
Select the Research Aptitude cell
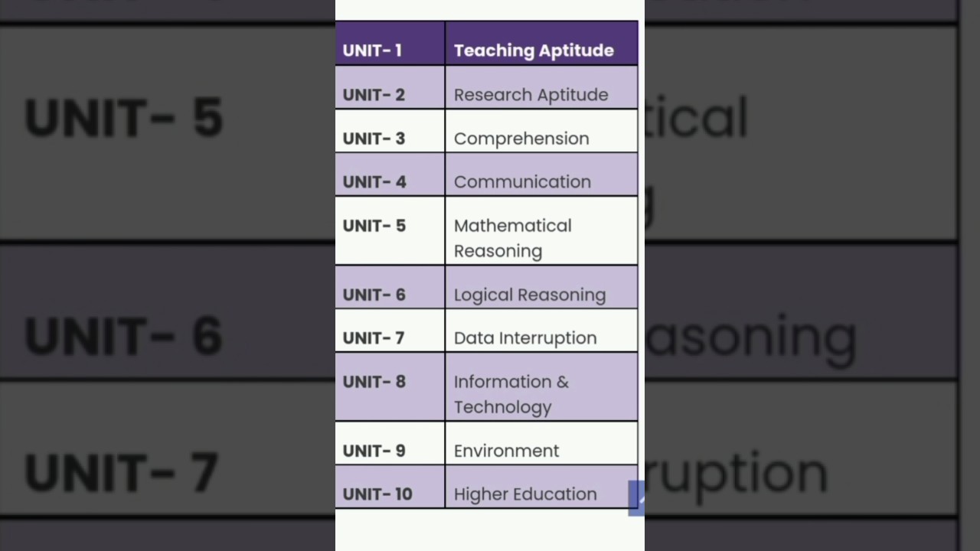[x=531, y=95]
